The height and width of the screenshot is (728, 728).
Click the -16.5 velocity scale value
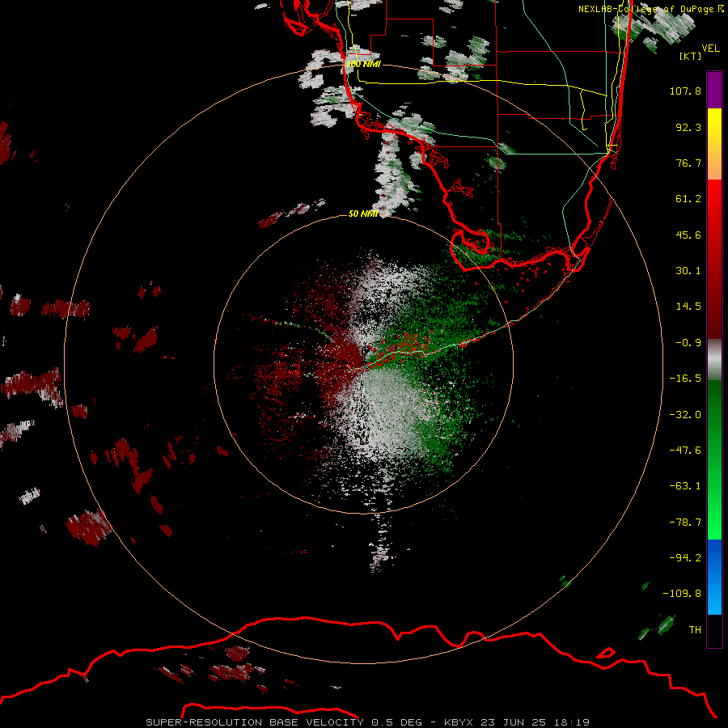[x=685, y=379]
